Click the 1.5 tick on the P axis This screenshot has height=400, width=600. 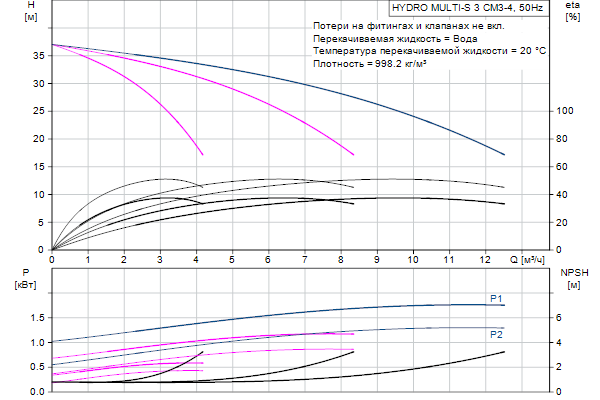(37, 317)
